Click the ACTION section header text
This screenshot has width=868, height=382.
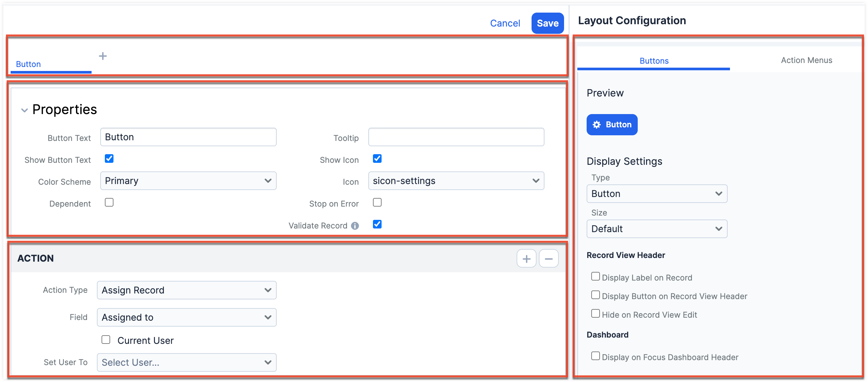point(36,258)
